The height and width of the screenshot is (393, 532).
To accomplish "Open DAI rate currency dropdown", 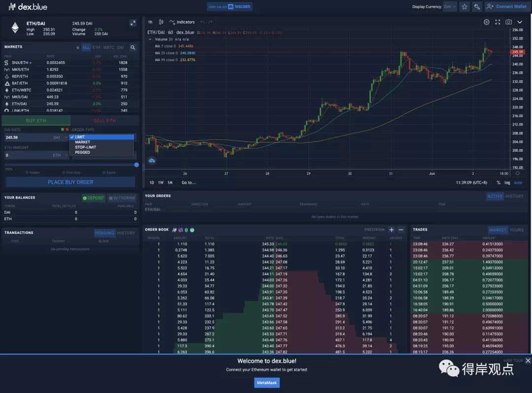I will pyautogui.click(x=60, y=137).
